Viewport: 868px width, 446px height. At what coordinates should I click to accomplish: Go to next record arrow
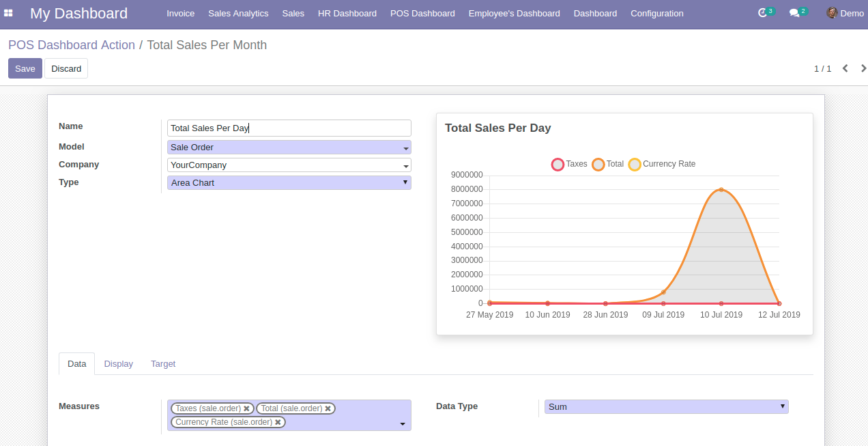863,68
